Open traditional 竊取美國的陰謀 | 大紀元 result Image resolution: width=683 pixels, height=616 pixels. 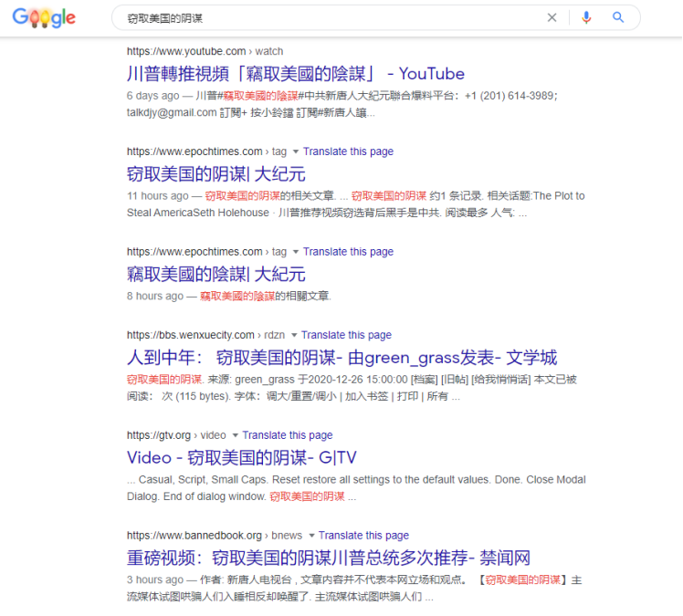pos(215,275)
